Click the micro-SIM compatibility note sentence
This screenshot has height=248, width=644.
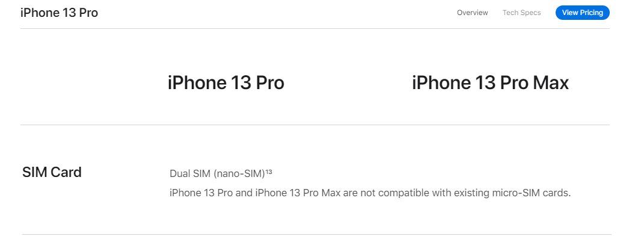tap(370, 193)
